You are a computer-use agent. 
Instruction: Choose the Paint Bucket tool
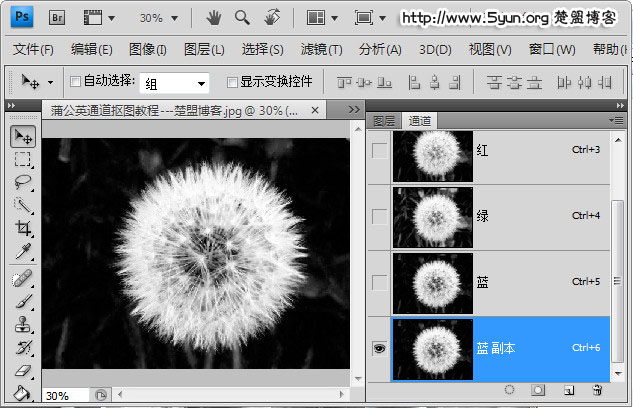tap(23, 392)
